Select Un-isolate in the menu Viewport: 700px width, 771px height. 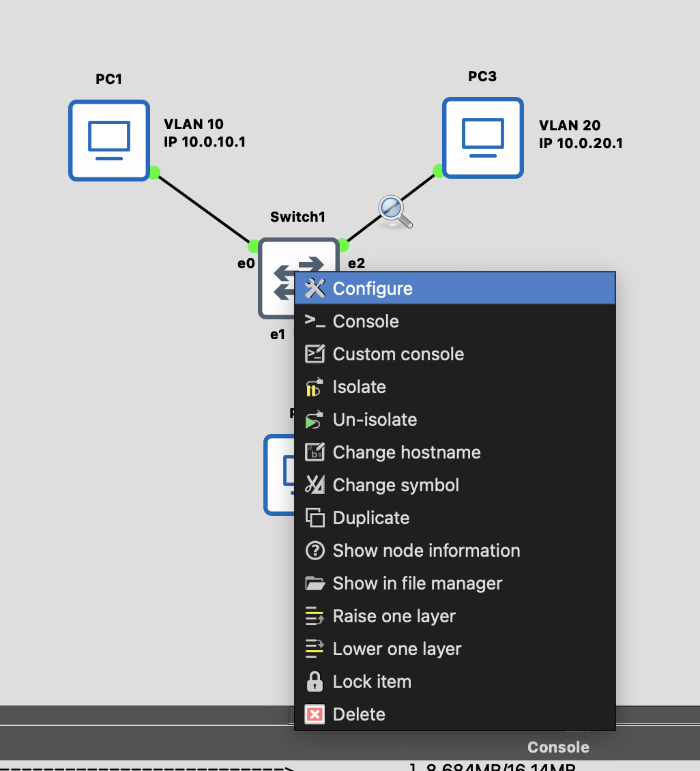[x=375, y=420]
